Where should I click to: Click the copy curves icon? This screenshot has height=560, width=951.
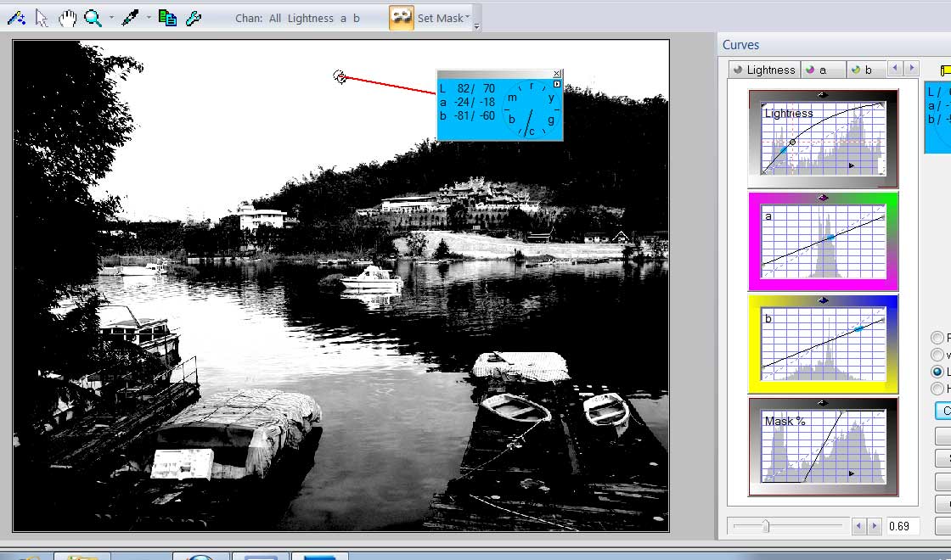pos(166,18)
